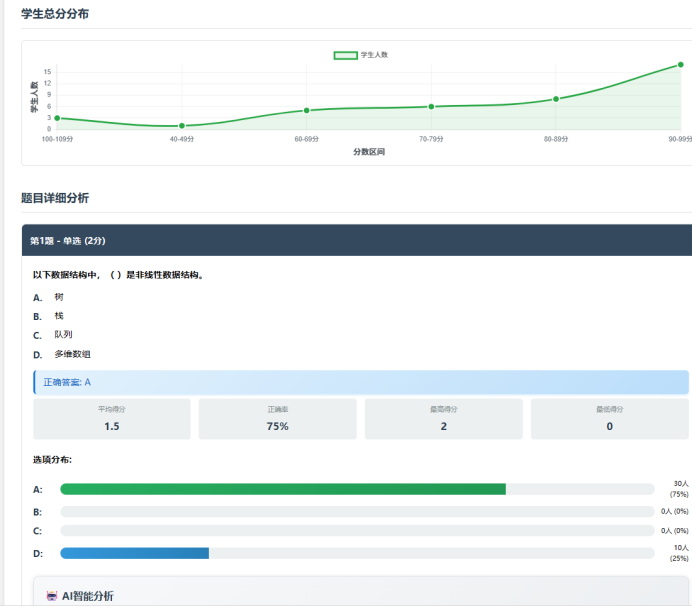Click the 正确率 75% stat card
This screenshot has height=607, width=692.
point(277,419)
